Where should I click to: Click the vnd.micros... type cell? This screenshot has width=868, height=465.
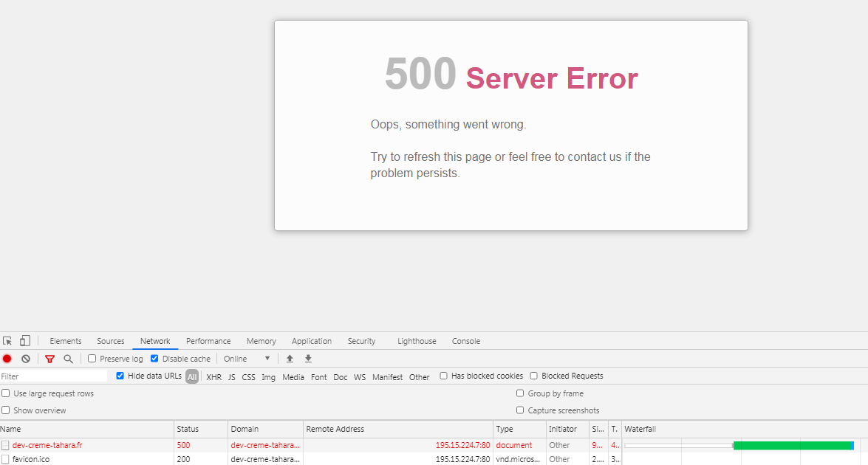point(518,459)
